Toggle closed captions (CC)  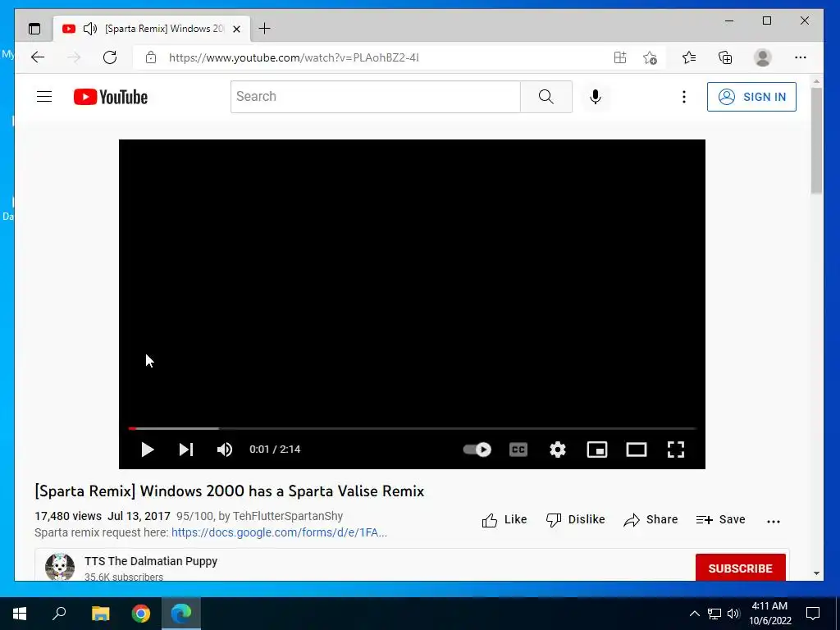click(518, 450)
